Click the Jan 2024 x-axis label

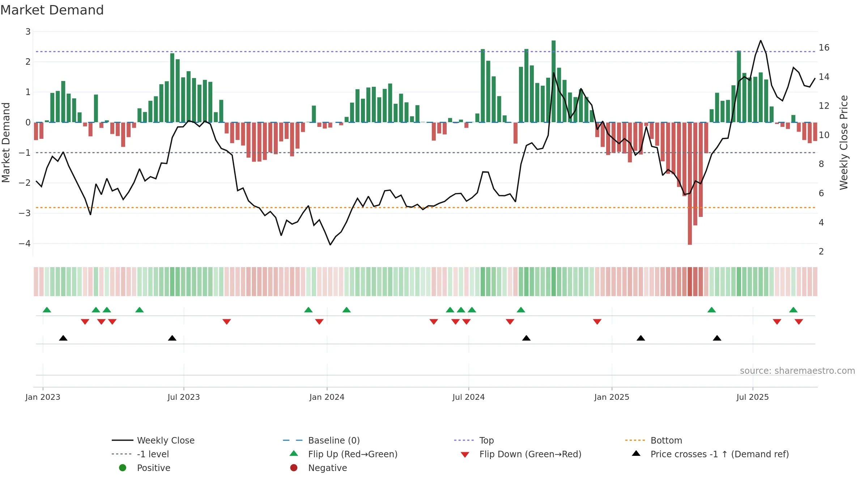point(327,397)
